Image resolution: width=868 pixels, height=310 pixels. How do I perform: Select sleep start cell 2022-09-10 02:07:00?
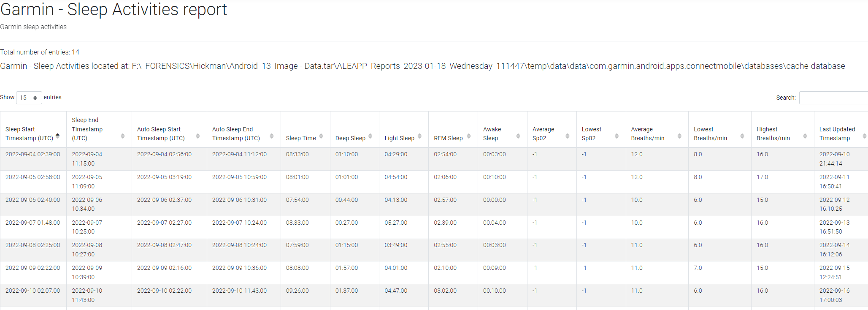(x=32, y=291)
